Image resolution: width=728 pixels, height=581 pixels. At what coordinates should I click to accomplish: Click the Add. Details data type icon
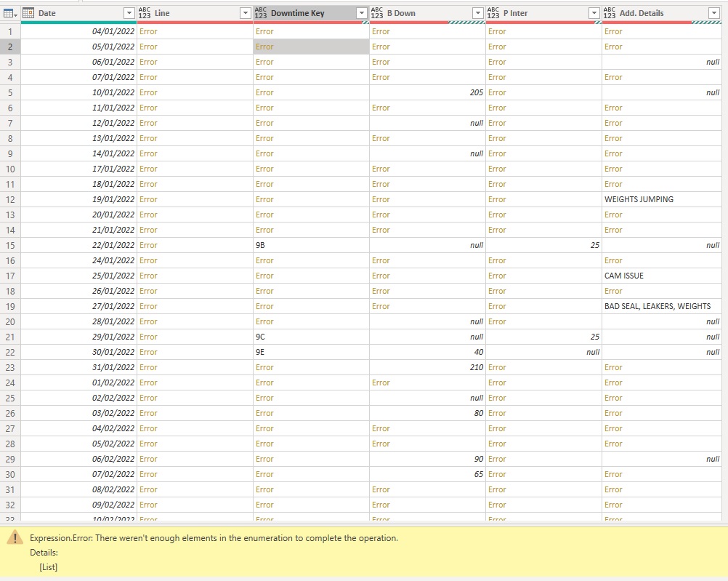(610, 13)
